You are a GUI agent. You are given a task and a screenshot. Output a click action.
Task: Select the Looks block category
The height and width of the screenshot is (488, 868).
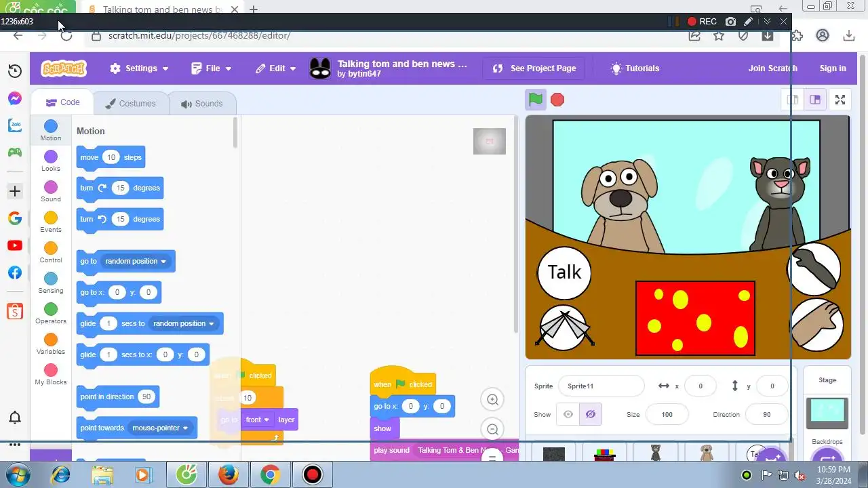[x=51, y=161]
